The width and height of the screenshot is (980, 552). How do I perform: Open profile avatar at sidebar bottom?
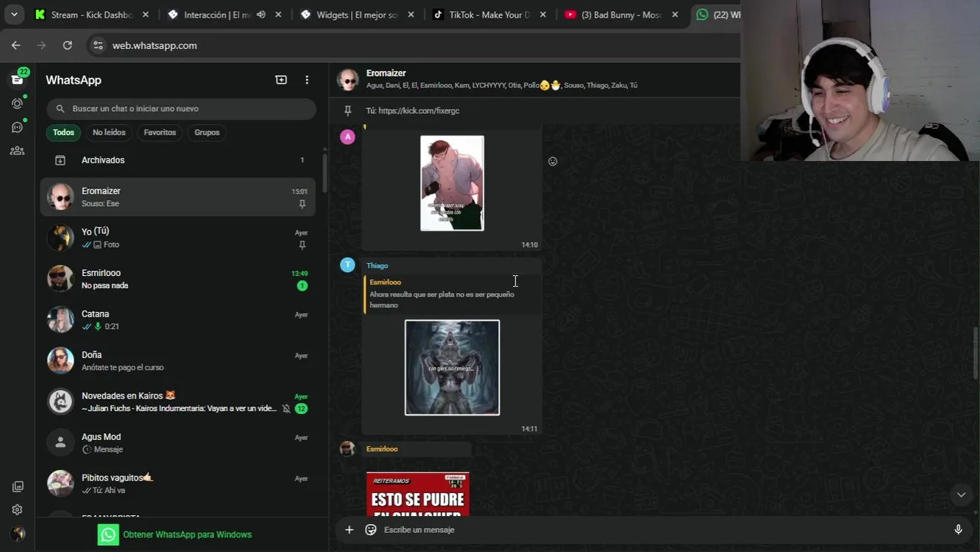18,534
